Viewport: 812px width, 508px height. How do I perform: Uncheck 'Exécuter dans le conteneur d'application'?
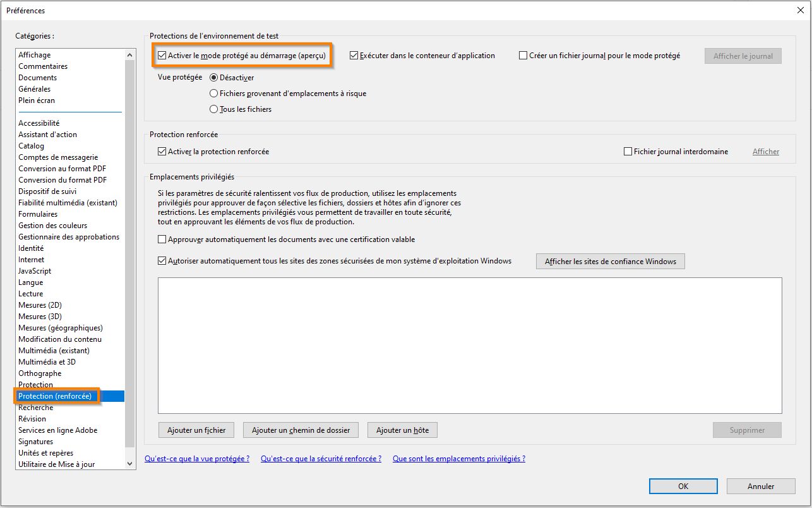click(354, 56)
